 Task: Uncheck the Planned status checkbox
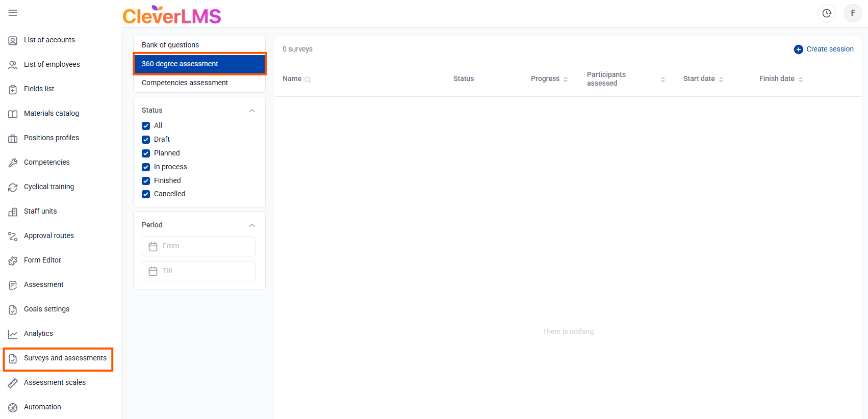tap(146, 153)
